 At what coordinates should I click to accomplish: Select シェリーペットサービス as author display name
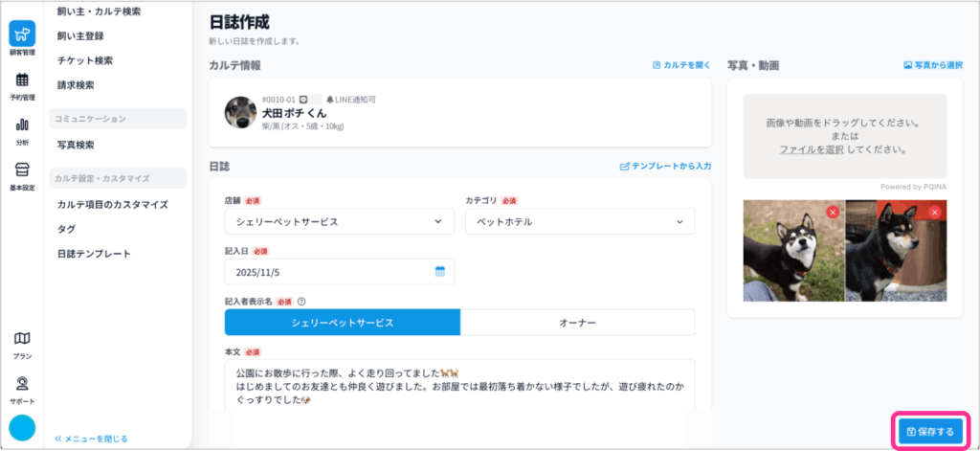pyautogui.click(x=343, y=323)
